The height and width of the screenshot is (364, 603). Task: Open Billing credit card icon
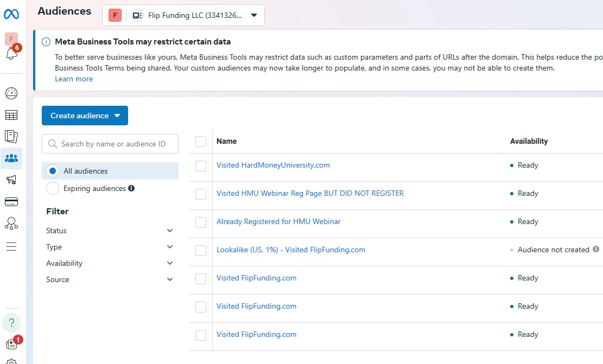11,202
